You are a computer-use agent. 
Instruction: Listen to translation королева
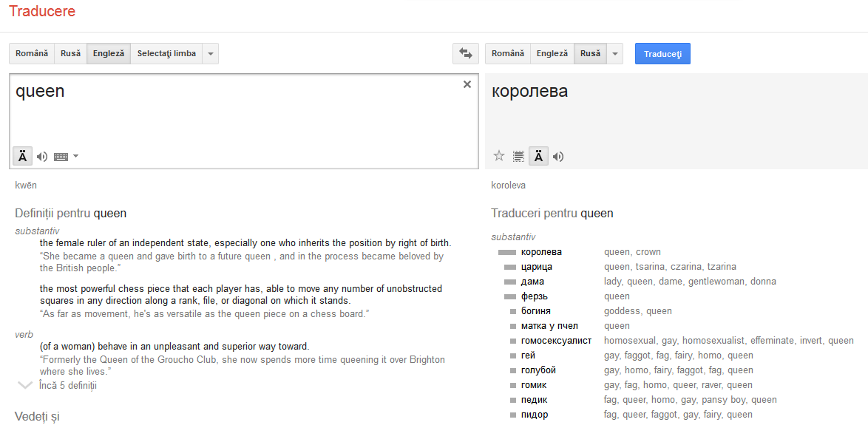click(558, 157)
